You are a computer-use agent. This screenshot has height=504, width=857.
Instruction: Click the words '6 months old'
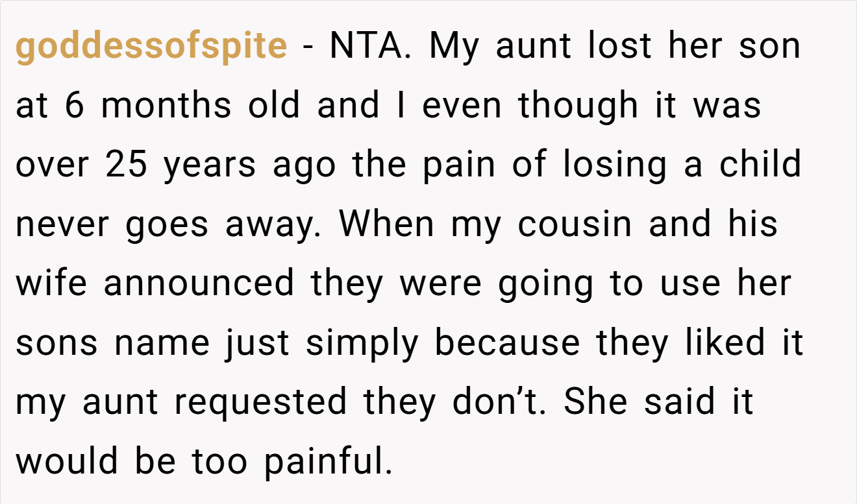[182, 105]
